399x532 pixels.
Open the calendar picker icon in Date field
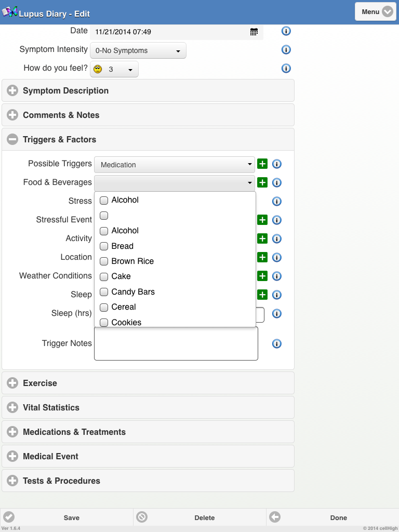[254, 32]
